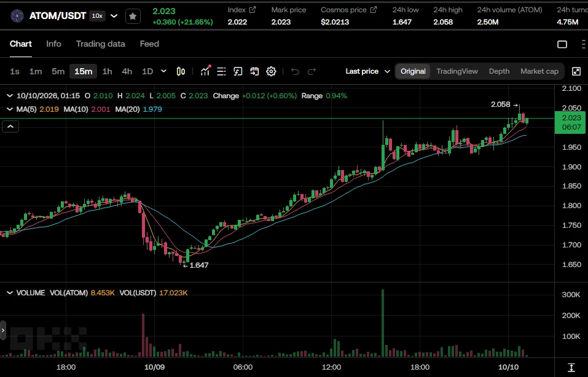Screen dimensions: 588x377
Task: Select the 1s timeframe
Action: 15,71
